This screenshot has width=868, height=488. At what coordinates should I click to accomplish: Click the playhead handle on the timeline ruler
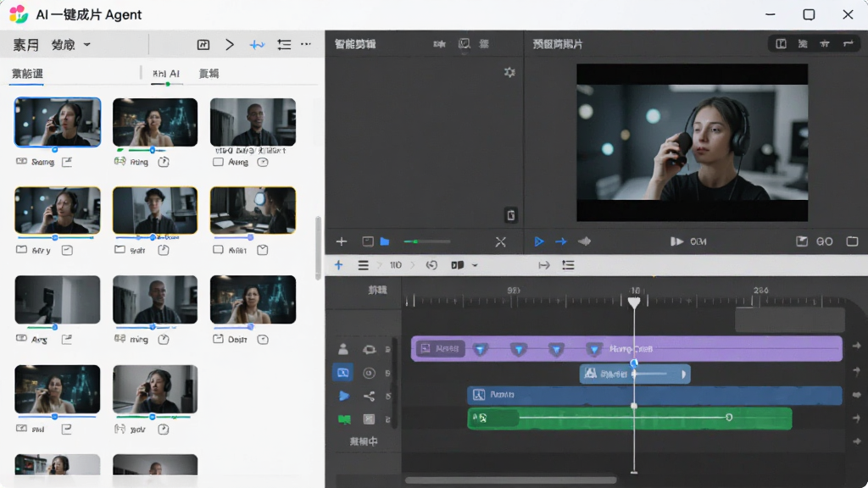point(634,302)
